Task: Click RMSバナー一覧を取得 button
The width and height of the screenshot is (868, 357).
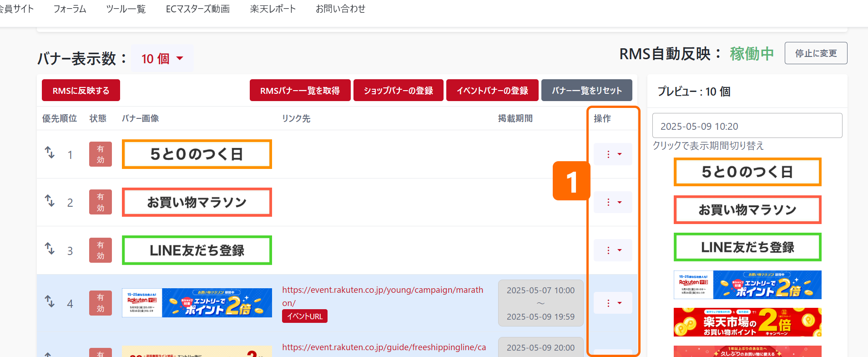Action: pyautogui.click(x=300, y=90)
